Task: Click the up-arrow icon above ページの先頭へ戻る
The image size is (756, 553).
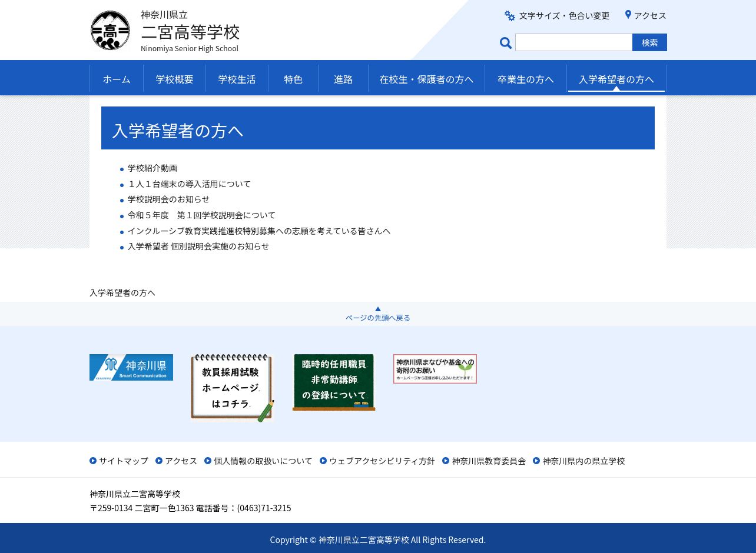Action: click(378, 309)
